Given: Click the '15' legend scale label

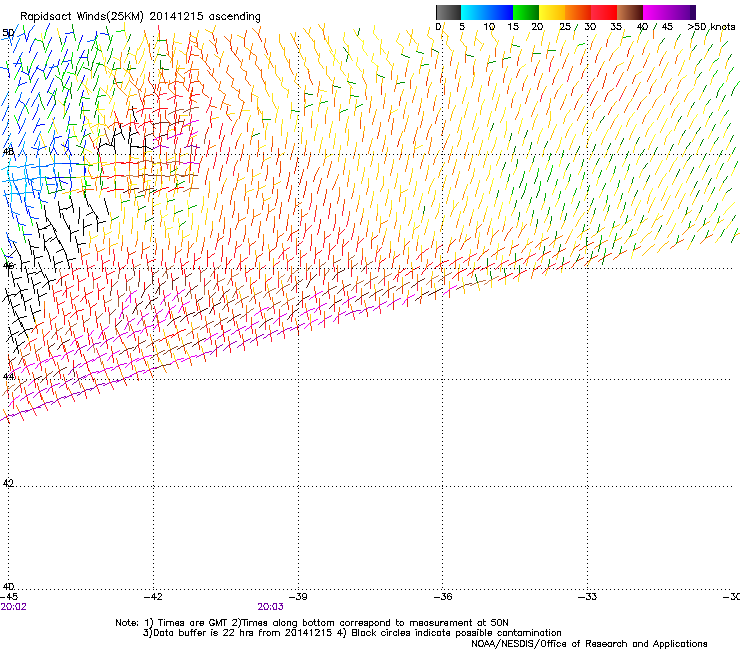Looking at the screenshot, I should click(x=513, y=27).
